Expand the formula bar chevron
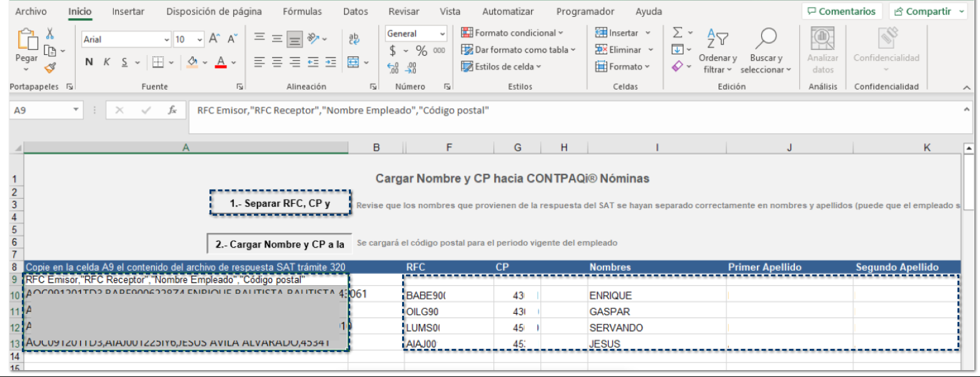Image resolution: width=980 pixels, height=377 pixels. (x=967, y=109)
